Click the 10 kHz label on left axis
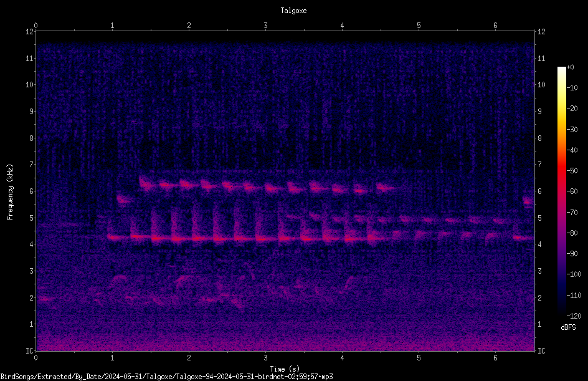Image resolution: width=588 pixels, height=381 pixels. pyautogui.click(x=29, y=85)
